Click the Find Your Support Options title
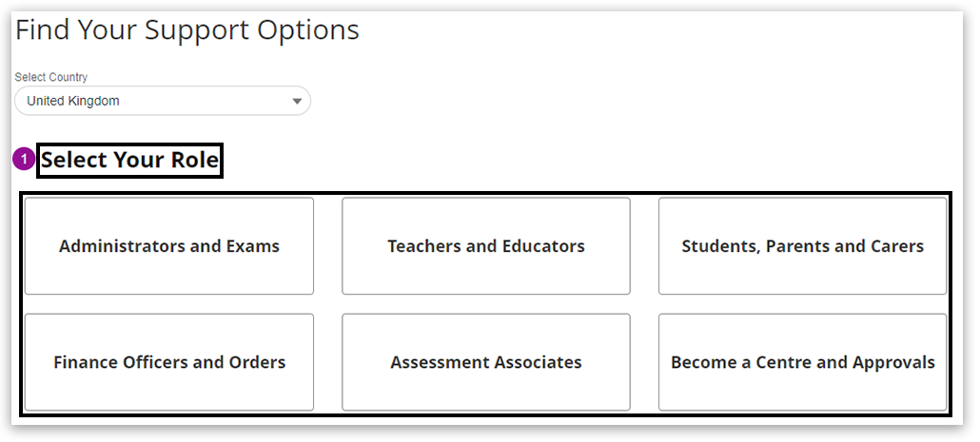 tap(187, 30)
